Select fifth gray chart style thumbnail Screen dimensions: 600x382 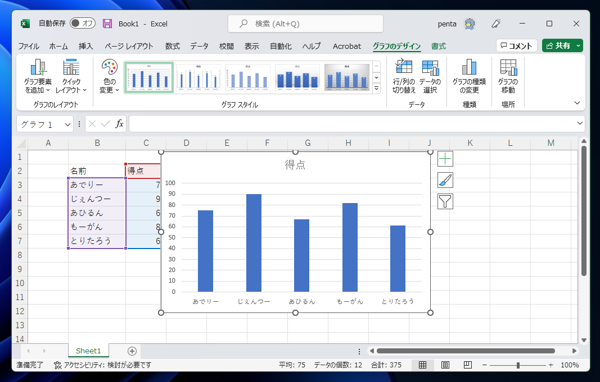[x=347, y=77]
